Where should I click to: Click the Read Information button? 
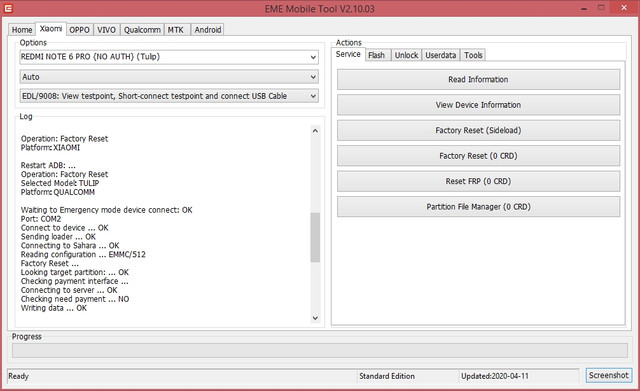[x=478, y=80]
